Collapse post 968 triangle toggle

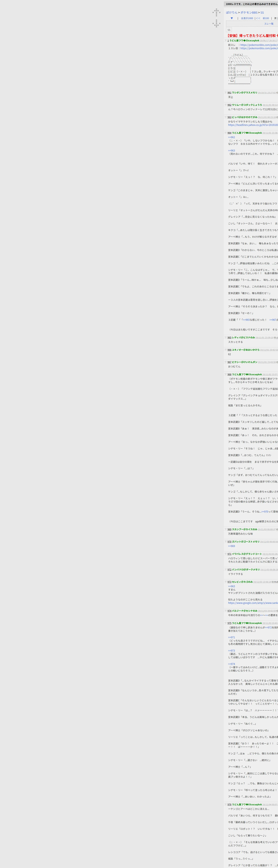pyautogui.click(x=226, y=374)
